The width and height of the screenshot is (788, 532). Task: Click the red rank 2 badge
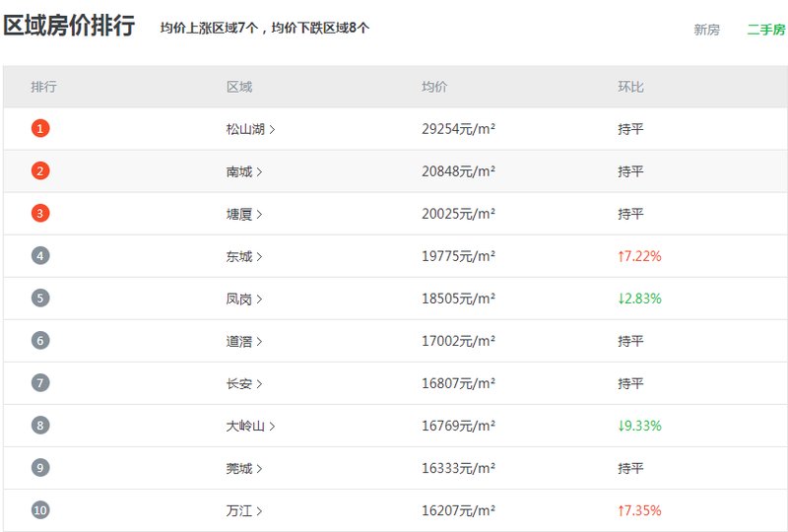40,171
